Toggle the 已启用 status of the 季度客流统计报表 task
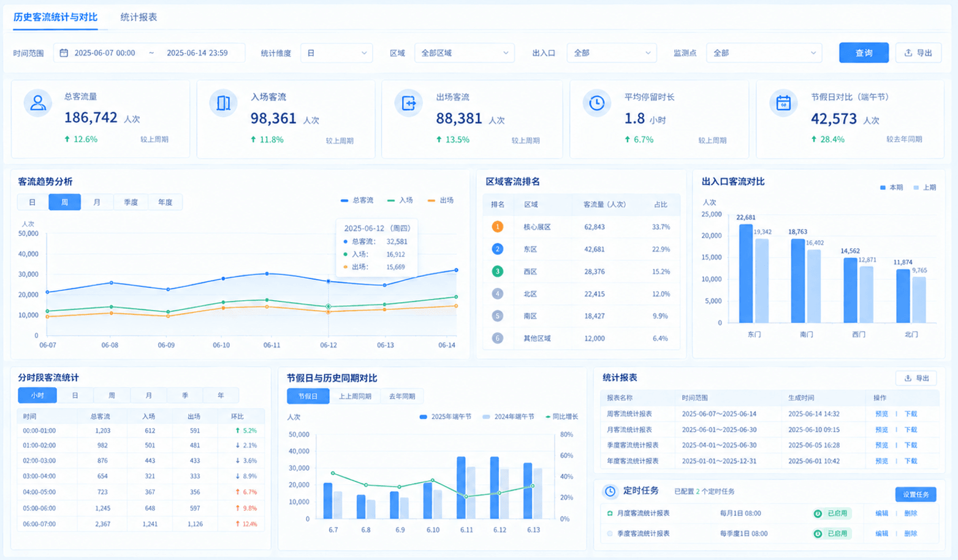This screenshot has height=560, width=958. tap(831, 534)
